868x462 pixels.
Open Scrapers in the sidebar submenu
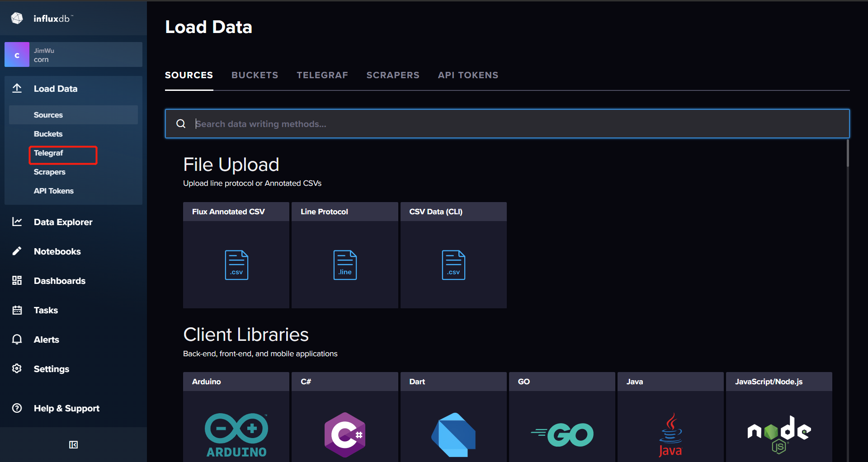click(49, 172)
